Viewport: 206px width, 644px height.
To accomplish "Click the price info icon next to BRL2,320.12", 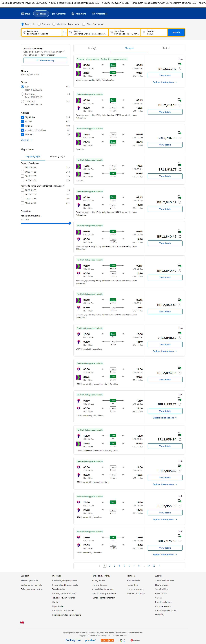I will coord(180,69).
